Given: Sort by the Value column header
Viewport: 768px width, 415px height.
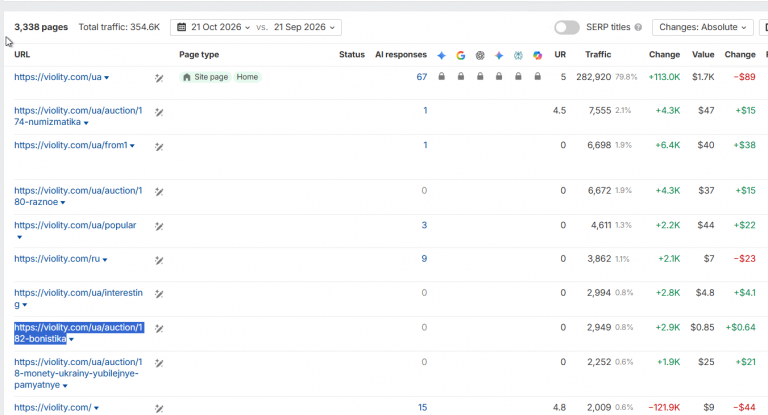Looking at the screenshot, I should coord(703,54).
